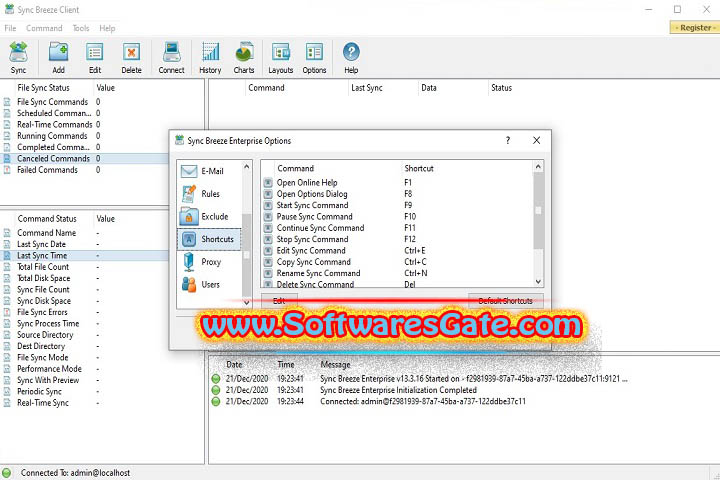Image resolution: width=720 pixels, height=480 pixels.
Task: Click the Default Shortcuts button
Action: pyautogui.click(x=506, y=301)
